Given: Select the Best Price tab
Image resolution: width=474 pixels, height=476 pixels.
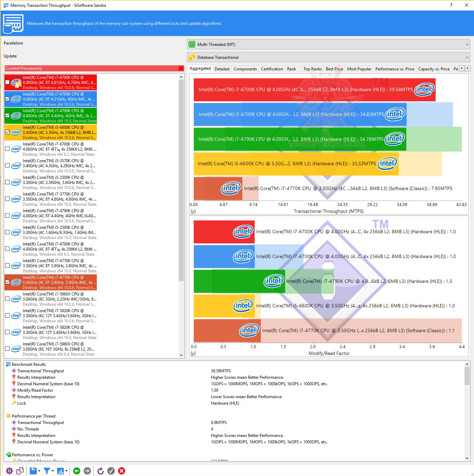Looking at the screenshot, I should click(334, 69).
